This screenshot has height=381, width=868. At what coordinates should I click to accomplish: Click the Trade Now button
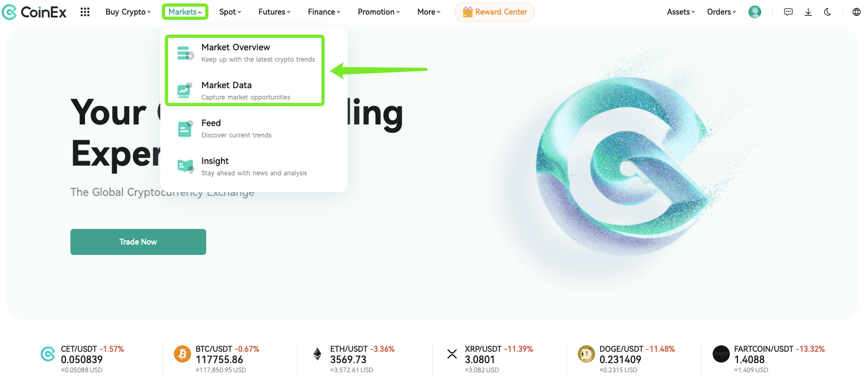click(x=138, y=242)
